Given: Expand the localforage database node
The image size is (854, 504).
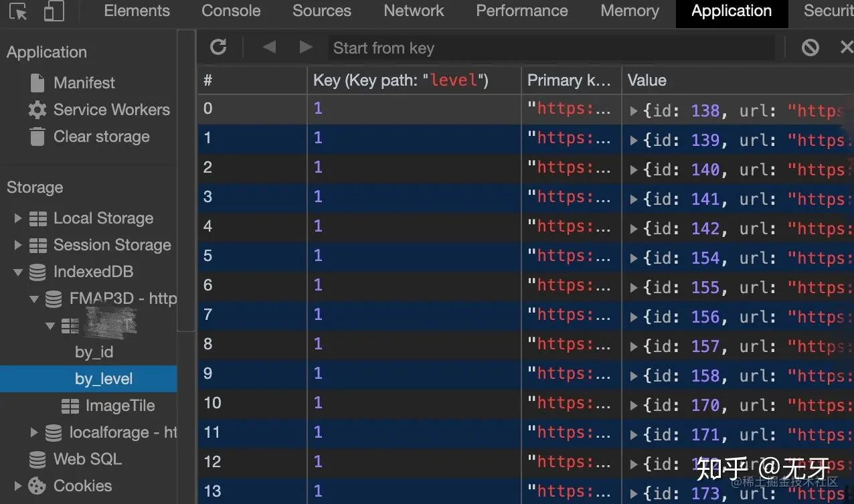Looking at the screenshot, I should (x=34, y=432).
